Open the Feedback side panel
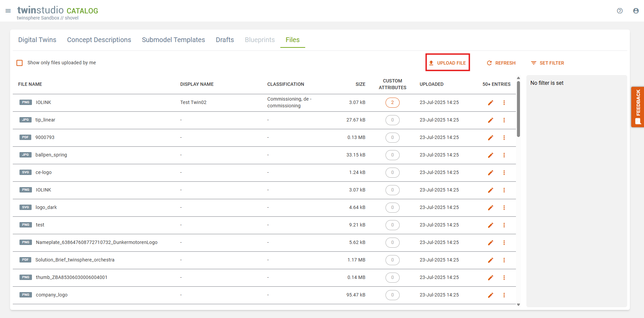Image resolution: width=644 pixels, height=318 pixels. coord(638,107)
